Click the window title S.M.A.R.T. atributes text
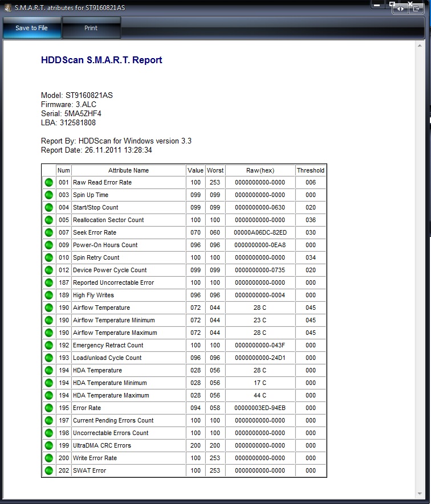Image resolution: width=431 pixels, height=504 pixels. pyautogui.click(x=70, y=8)
